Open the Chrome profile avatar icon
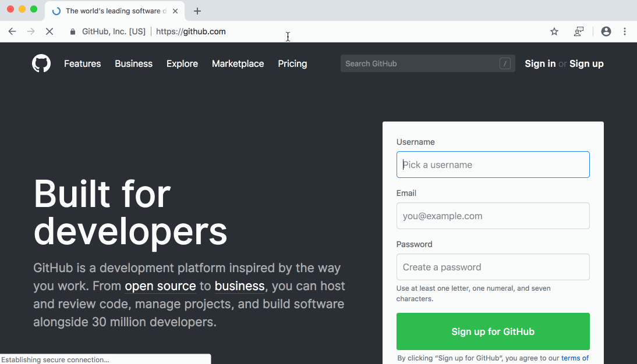 [606, 31]
